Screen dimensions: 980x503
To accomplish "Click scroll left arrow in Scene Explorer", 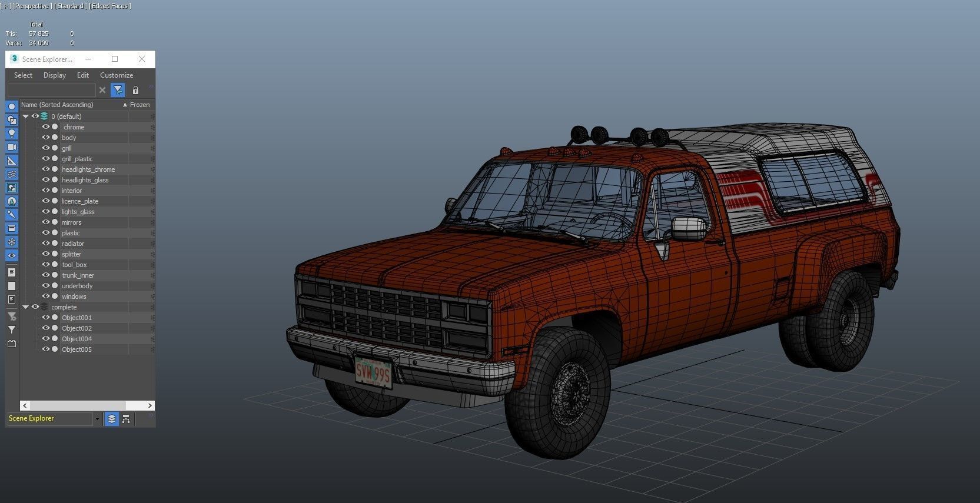I will [x=25, y=405].
